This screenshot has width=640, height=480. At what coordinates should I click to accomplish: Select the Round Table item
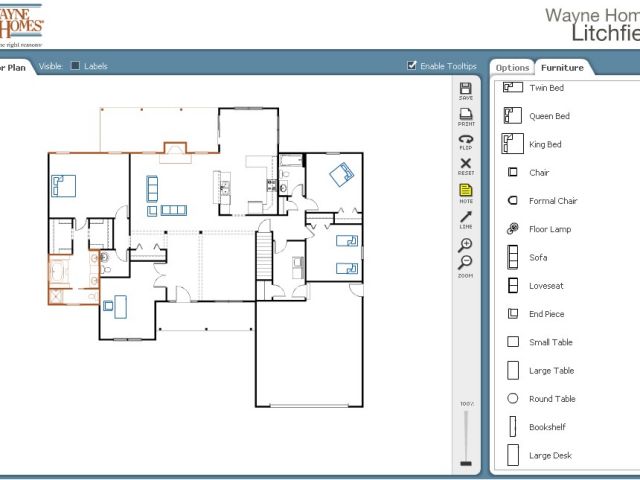(513, 398)
